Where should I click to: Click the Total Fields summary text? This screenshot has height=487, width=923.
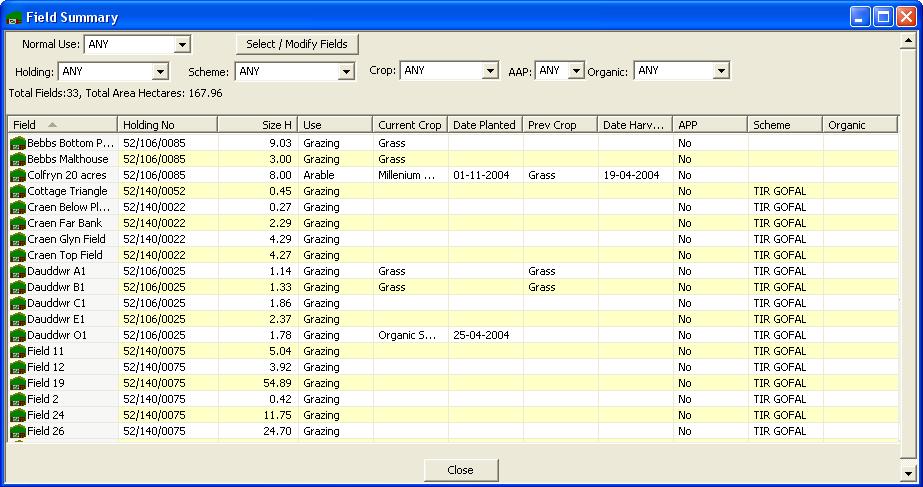point(115,93)
